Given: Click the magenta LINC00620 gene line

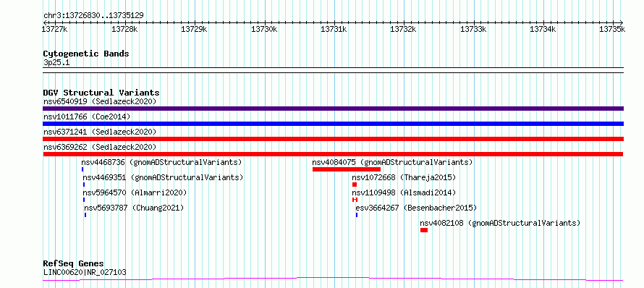Looking at the screenshot, I should click(x=333, y=279).
